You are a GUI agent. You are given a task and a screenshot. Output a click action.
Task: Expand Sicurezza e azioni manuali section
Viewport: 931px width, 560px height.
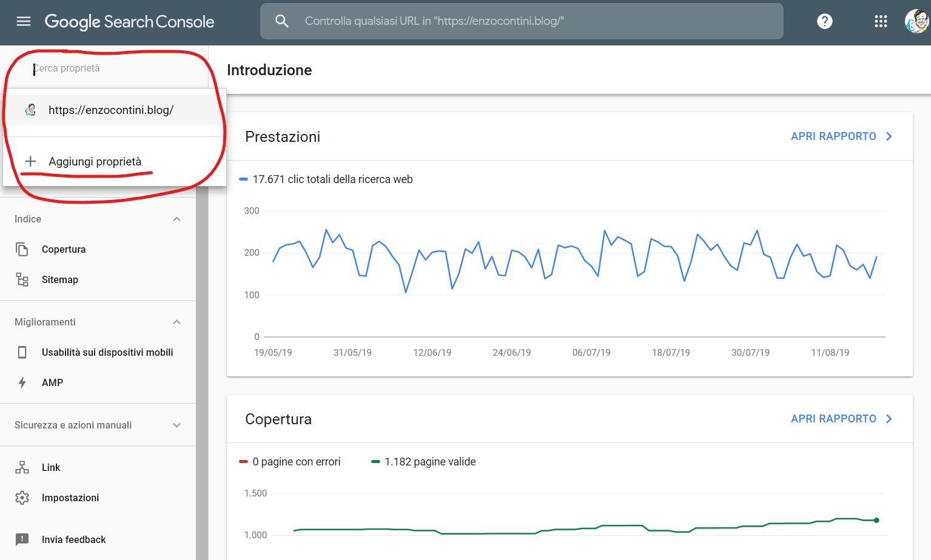(176, 425)
